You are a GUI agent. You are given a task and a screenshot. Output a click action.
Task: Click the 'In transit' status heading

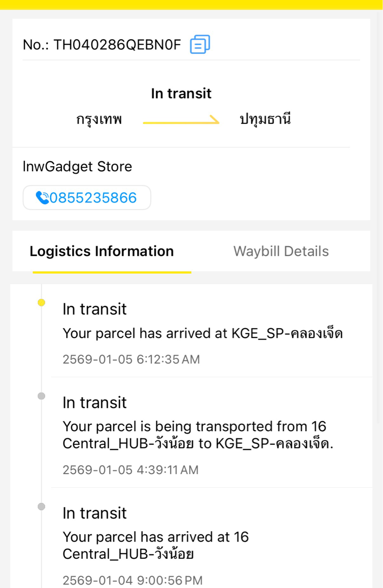(x=181, y=94)
